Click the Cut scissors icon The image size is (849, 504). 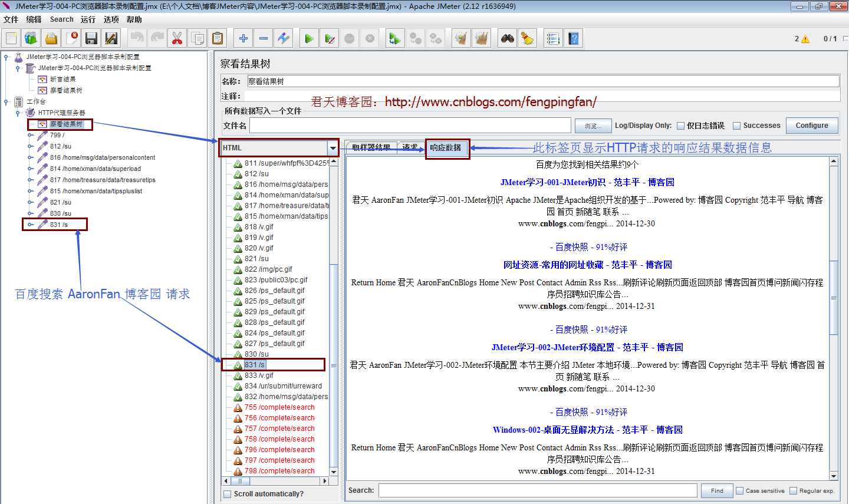177,39
